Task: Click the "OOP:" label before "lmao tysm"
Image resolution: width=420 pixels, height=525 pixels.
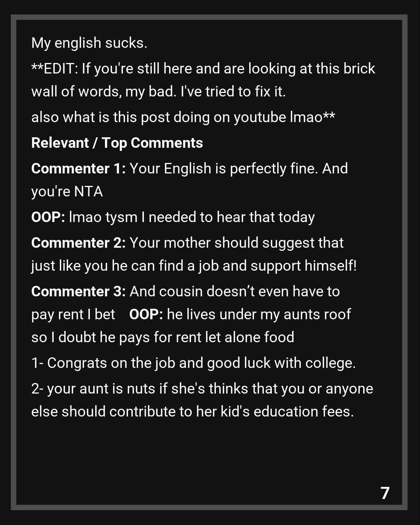Action: (48, 217)
